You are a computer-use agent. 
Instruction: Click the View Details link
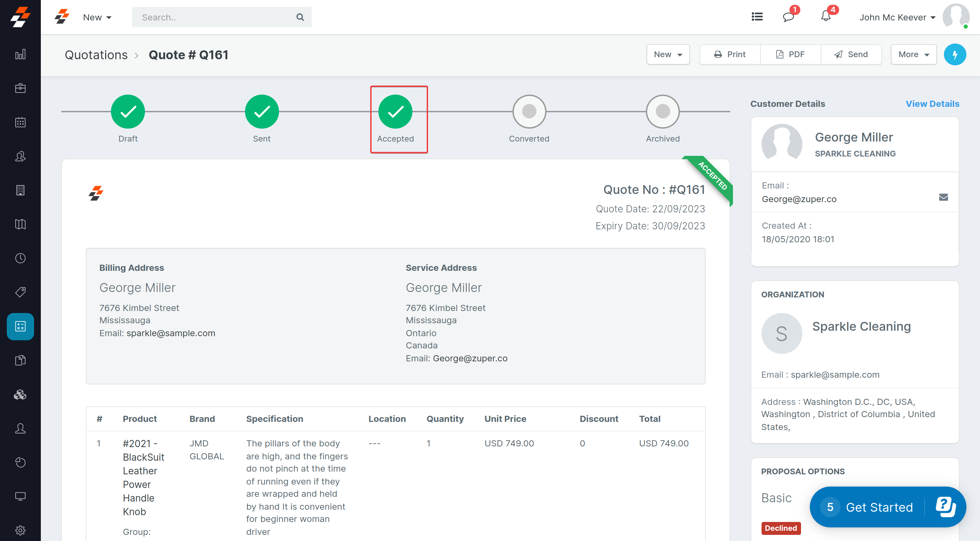click(932, 103)
